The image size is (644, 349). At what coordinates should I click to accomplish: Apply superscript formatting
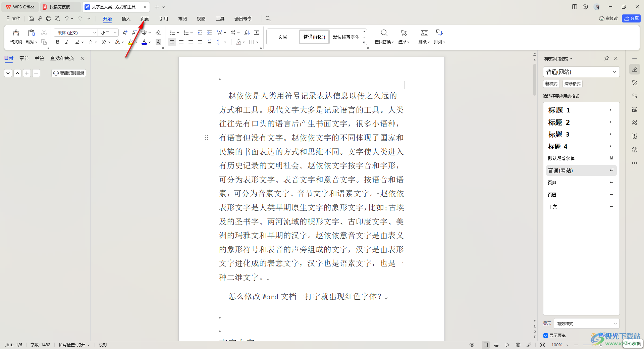(x=104, y=42)
